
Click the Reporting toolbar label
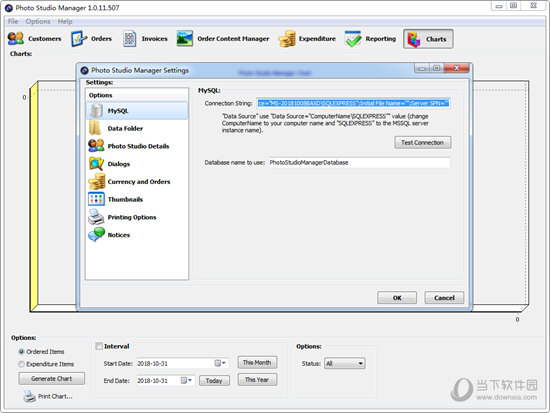tap(381, 39)
